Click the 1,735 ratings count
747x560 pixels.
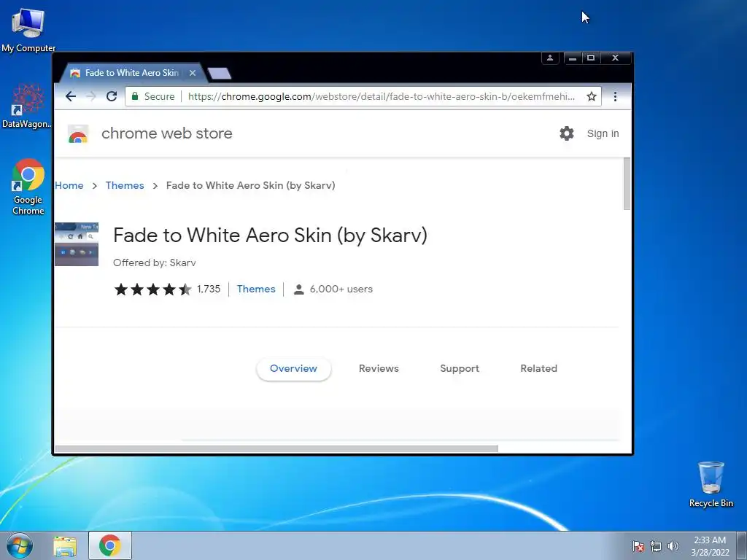coord(209,289)
